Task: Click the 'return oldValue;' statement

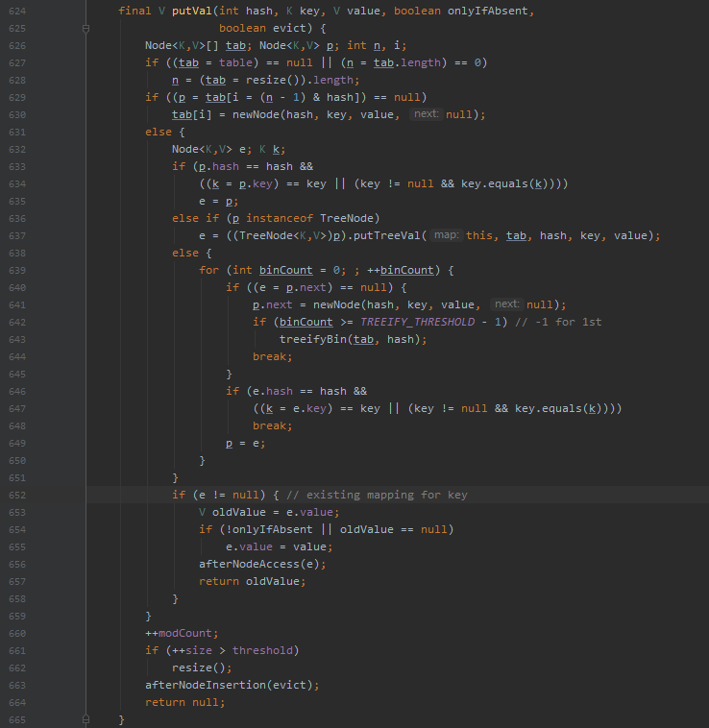Action: [253, 581]
